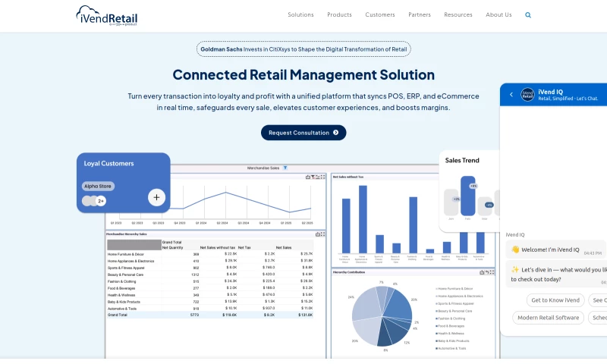Screen dimensions: 607x364
Task: Export the Merchandise Hierarchy Sales table
Action: click(x=318, y=234)
